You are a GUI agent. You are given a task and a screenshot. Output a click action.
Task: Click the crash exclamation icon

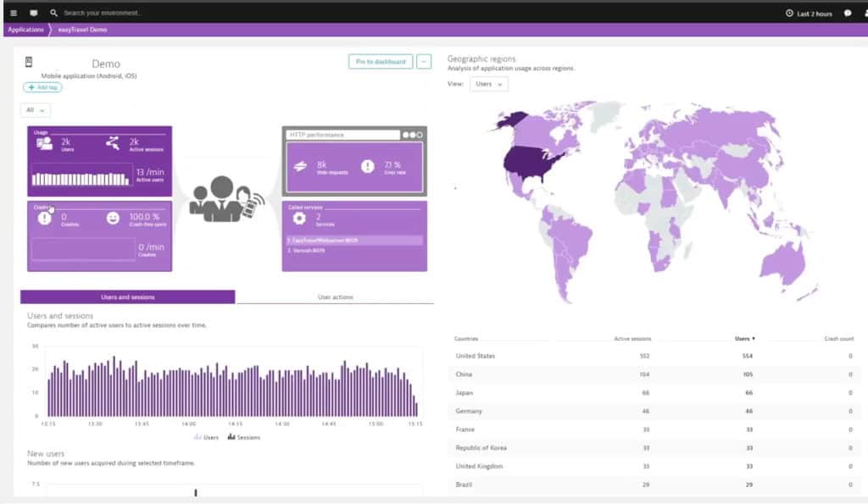(45, 219)
